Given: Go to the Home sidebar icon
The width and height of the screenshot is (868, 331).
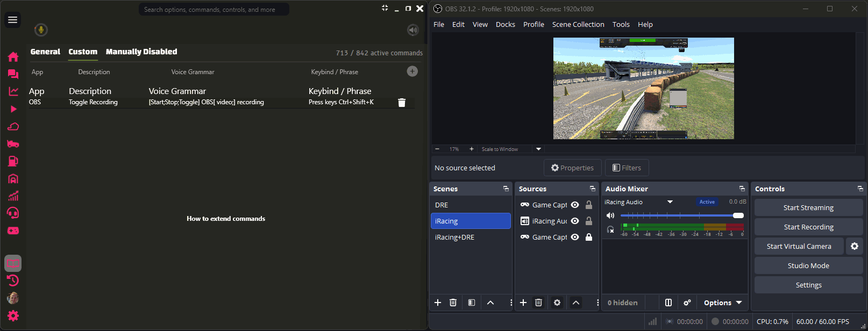Looking at the screenshot, I should (13, 57).
